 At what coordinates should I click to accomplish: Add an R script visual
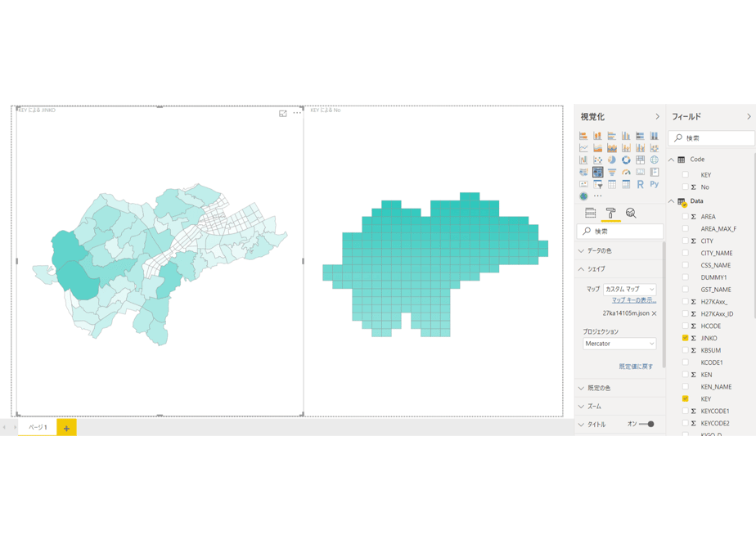coord(640,184)
